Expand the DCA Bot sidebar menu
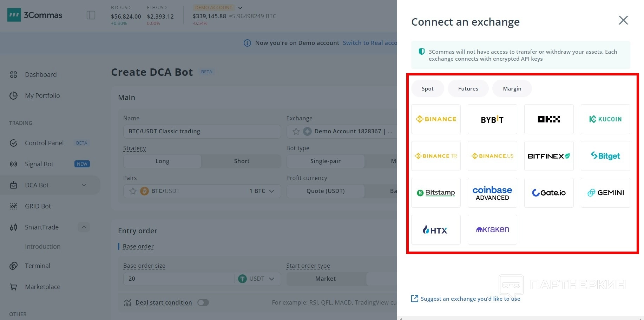The image size is (644, 320). pos(84,185)
